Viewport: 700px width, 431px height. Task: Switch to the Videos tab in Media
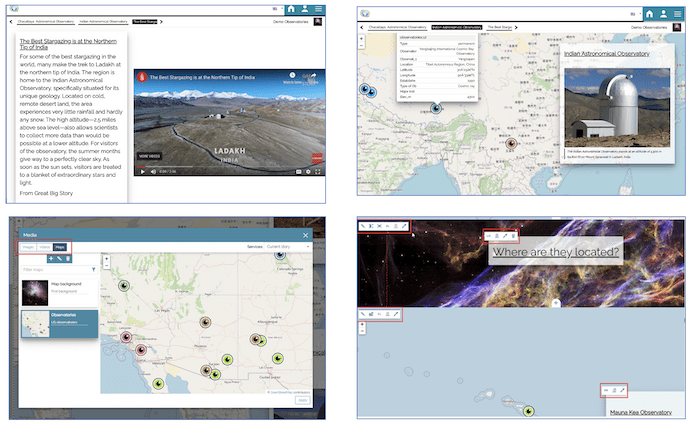45,247
